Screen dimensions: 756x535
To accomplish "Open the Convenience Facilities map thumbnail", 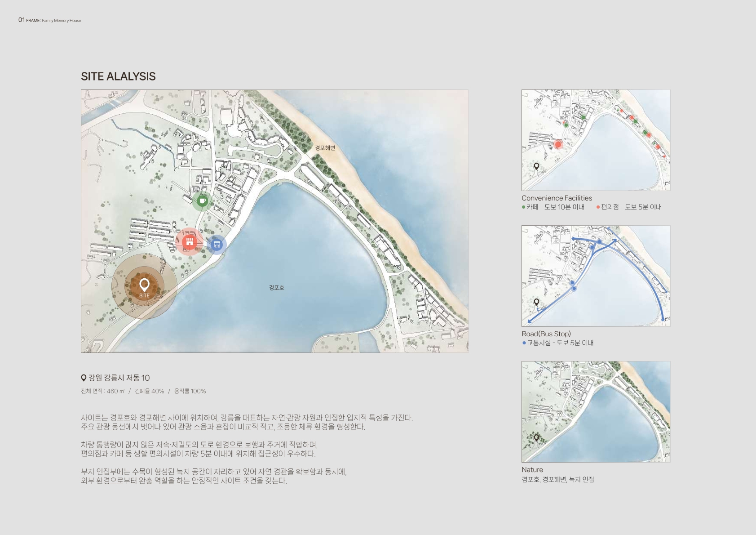I will tap(596, 140).
